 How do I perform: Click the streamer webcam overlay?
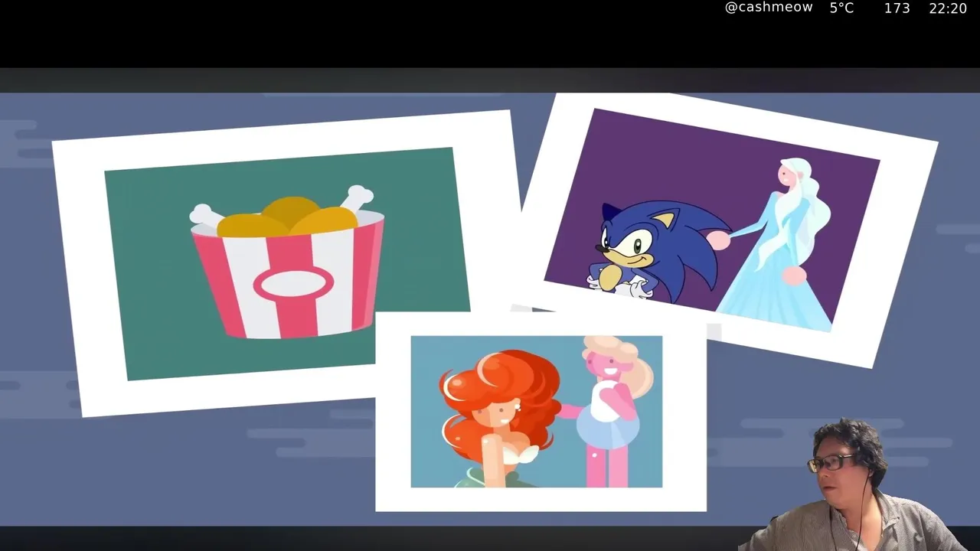[851, 484]
